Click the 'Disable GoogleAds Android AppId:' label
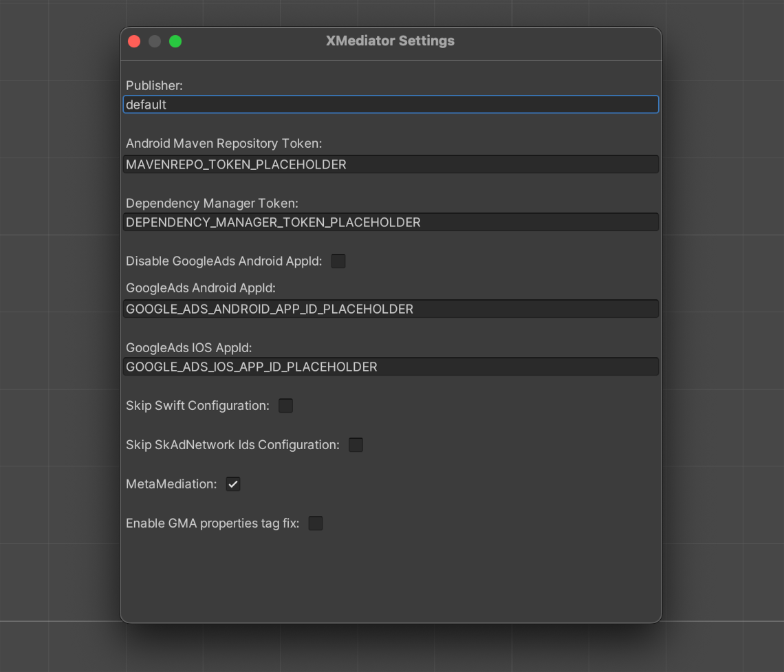This screenshot has width=784, height=672. (x=224, y=261)
